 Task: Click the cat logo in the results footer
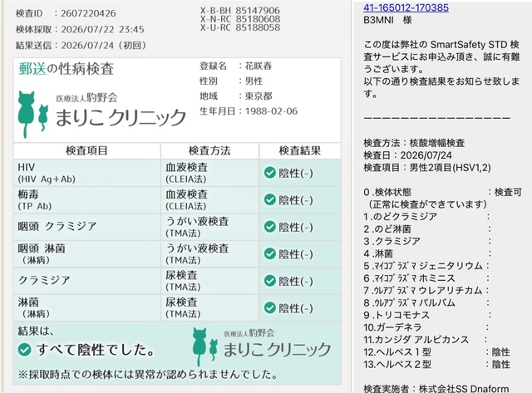pyautogui.click(x=204, y=346)
